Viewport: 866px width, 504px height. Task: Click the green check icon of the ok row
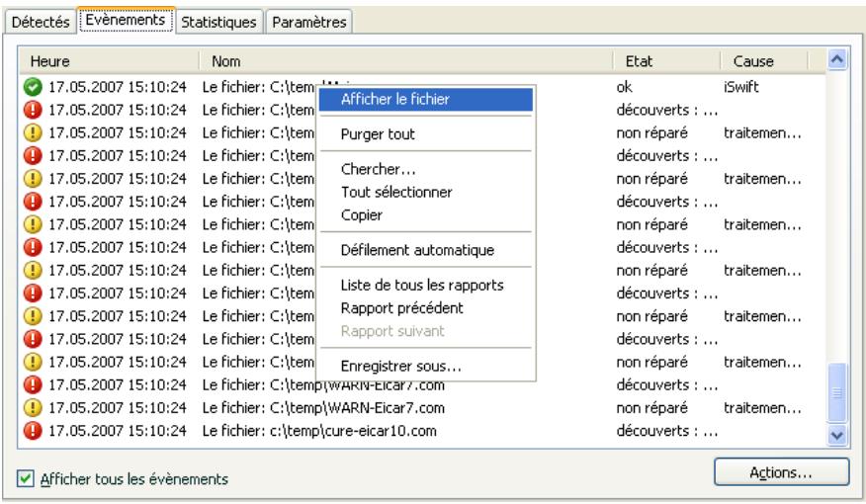[x=33, y=87]
